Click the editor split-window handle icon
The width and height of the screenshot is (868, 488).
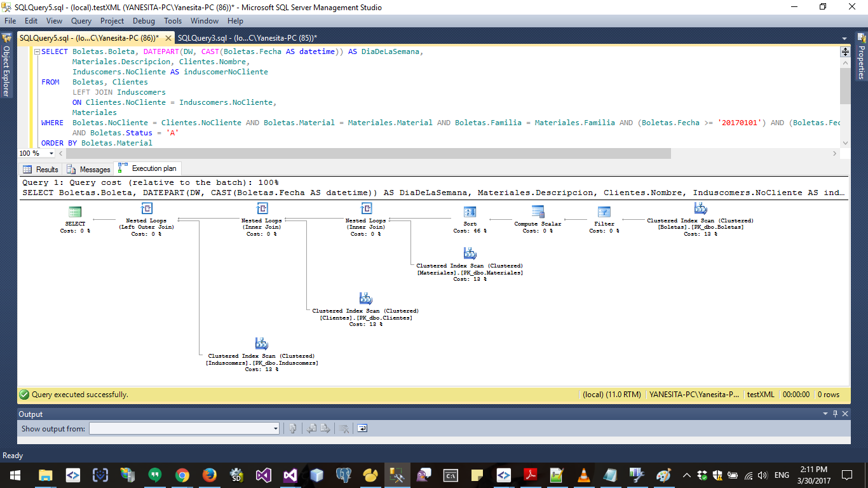point(845,52)
